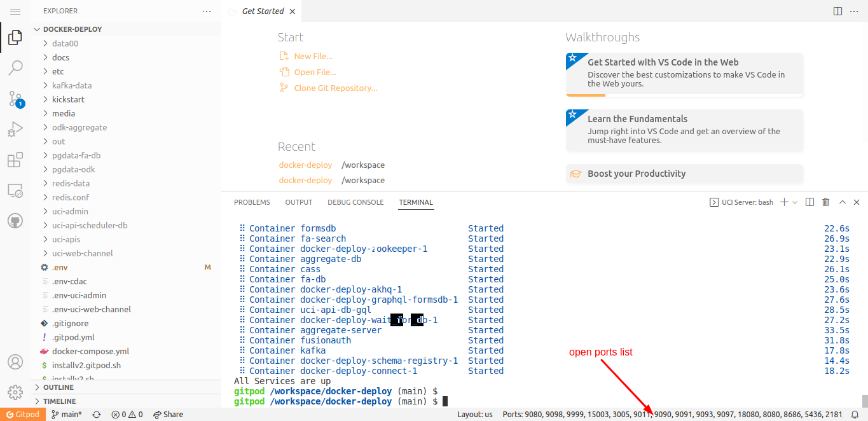Open the docker-compose.yml file

(x=126, y=351)
